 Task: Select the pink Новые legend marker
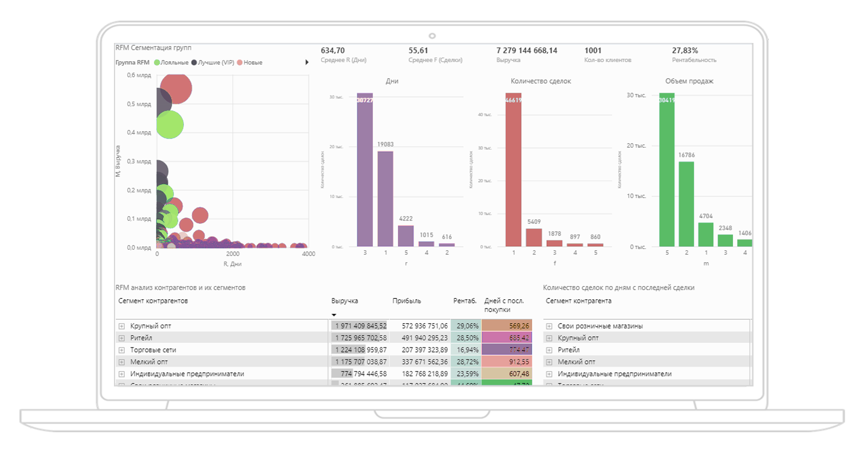(x=240, y=62)
